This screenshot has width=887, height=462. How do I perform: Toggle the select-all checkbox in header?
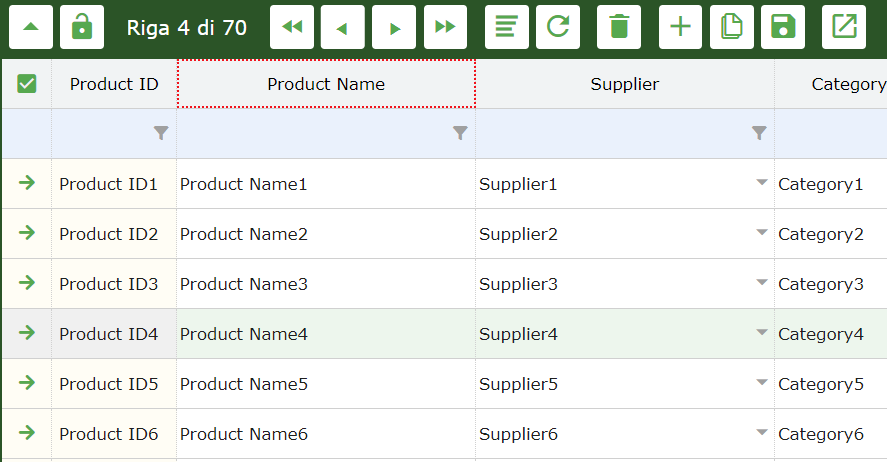[27, 84]
